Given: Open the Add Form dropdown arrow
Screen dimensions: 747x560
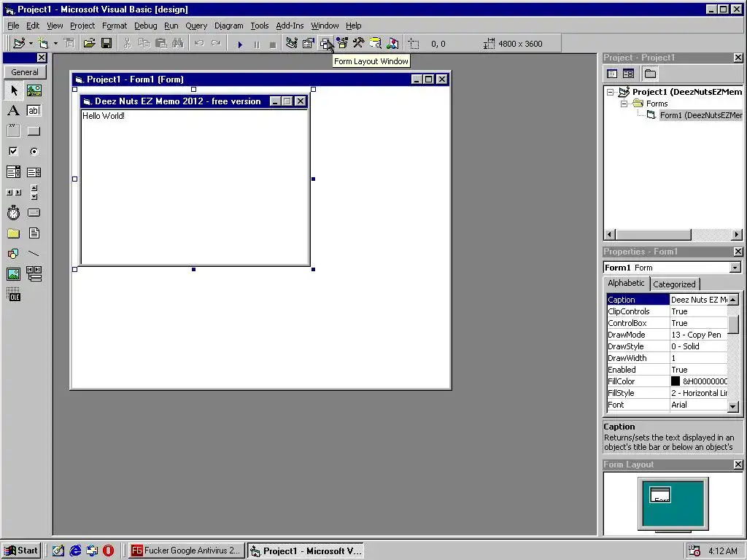Looking at the screenshot, I should coord(55,43).
